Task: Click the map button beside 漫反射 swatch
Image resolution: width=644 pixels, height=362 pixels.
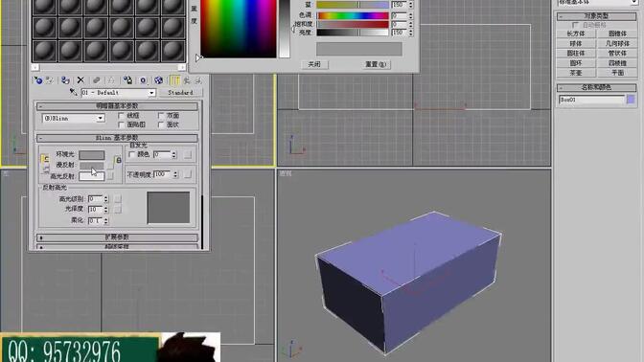Action: pyautogui.click(x=110, y=166)
